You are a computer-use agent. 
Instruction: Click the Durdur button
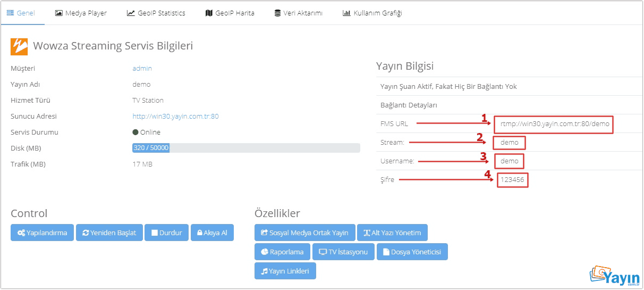(167, 233)
